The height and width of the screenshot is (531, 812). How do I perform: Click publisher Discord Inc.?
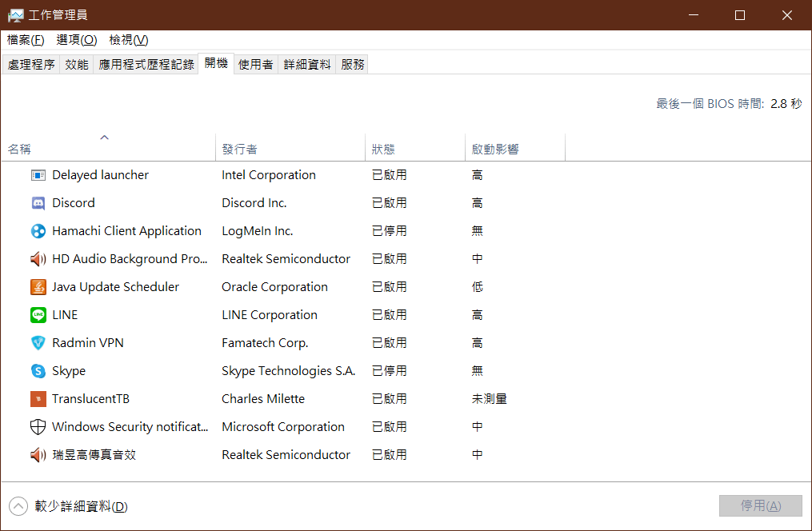254,203
